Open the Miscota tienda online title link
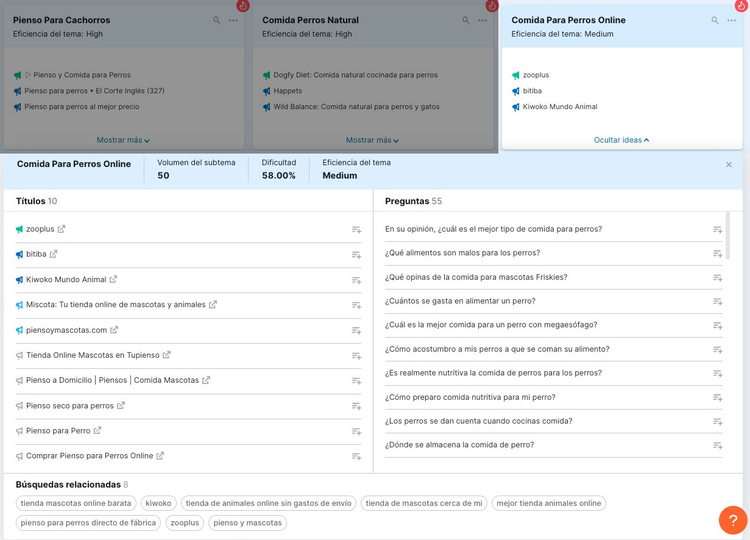750x540 pixels. (116, 305)
